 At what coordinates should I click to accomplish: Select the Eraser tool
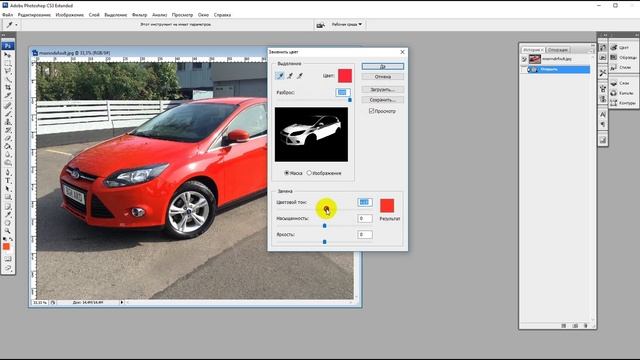[x=8, y=138]
